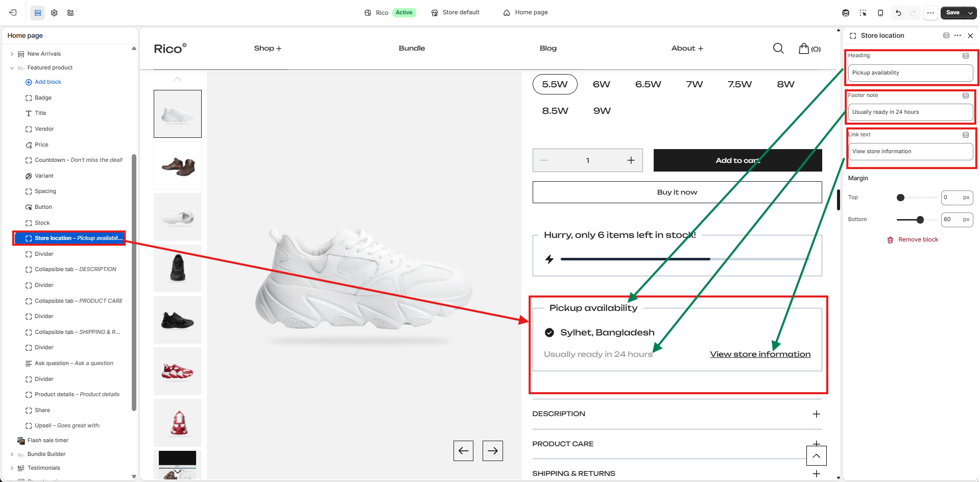980x482 pixels.
Task: Show the next product image arrow
Action: (x=493, y=451)
